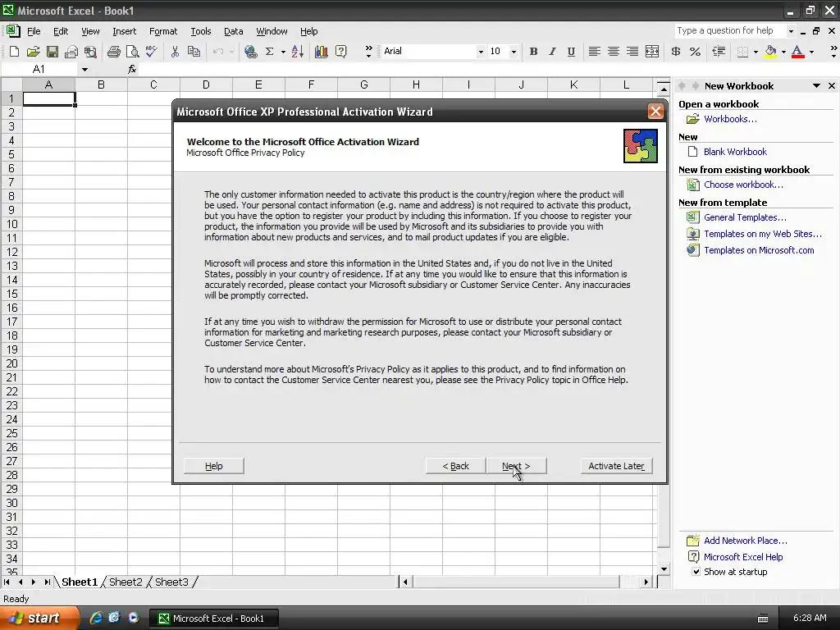This screenshot has width=840, height=630.
Task: Click Back in the Activation Wizard
Action: [455, 466]
